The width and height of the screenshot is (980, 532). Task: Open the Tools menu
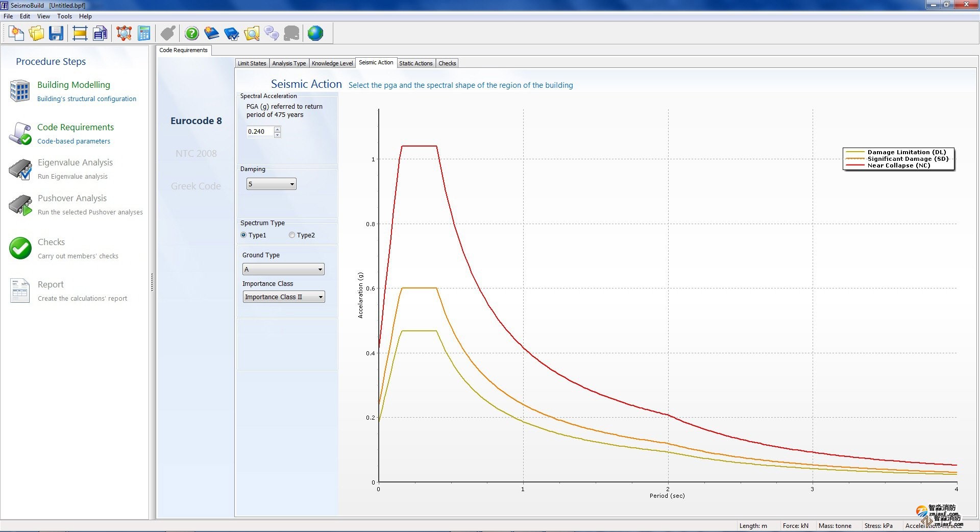pos(64,16)
